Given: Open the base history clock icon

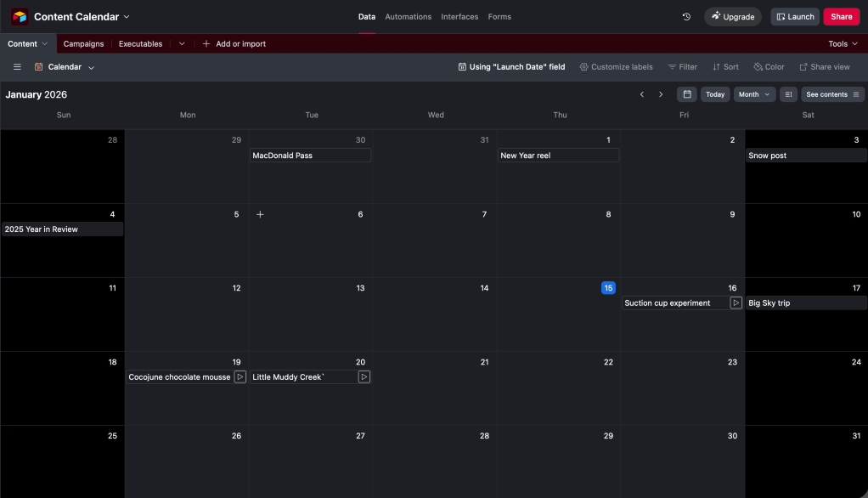Looking at the screenshot, I should tap(686, 17).
